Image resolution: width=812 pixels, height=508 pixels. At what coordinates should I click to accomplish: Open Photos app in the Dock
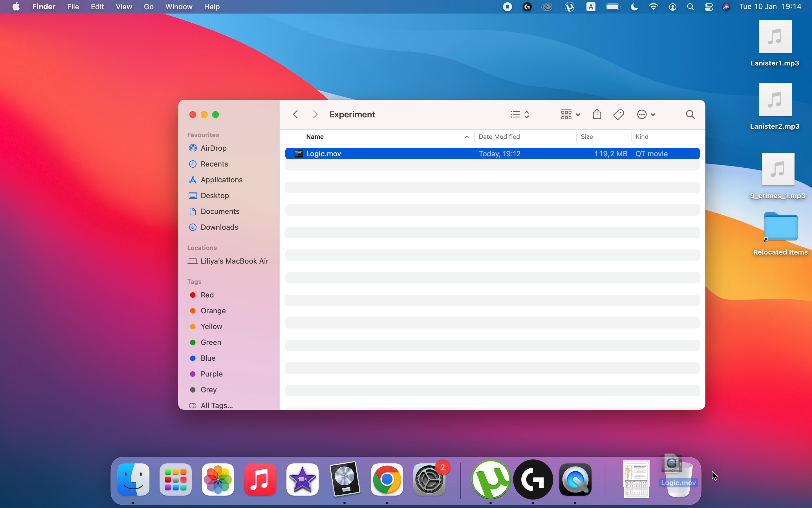point(218,480)
